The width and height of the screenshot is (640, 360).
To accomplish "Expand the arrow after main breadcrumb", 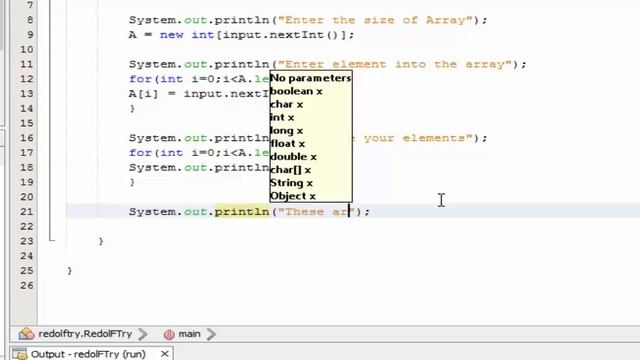I will click(211, 334).
